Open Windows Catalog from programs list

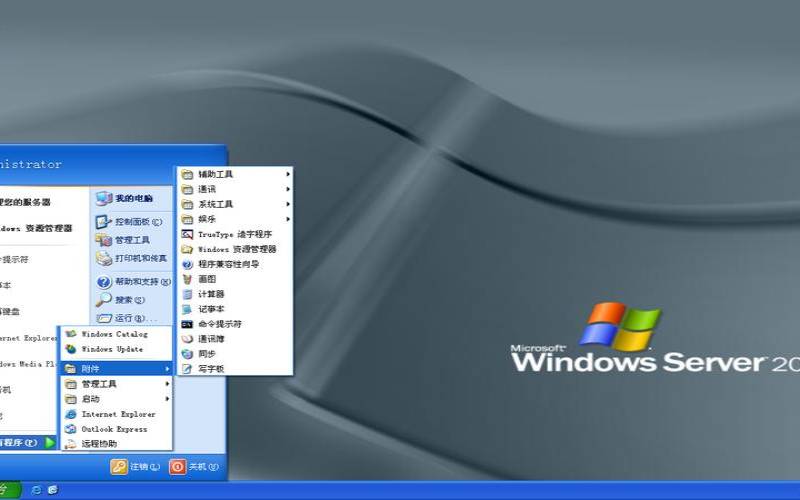(116, 334)
